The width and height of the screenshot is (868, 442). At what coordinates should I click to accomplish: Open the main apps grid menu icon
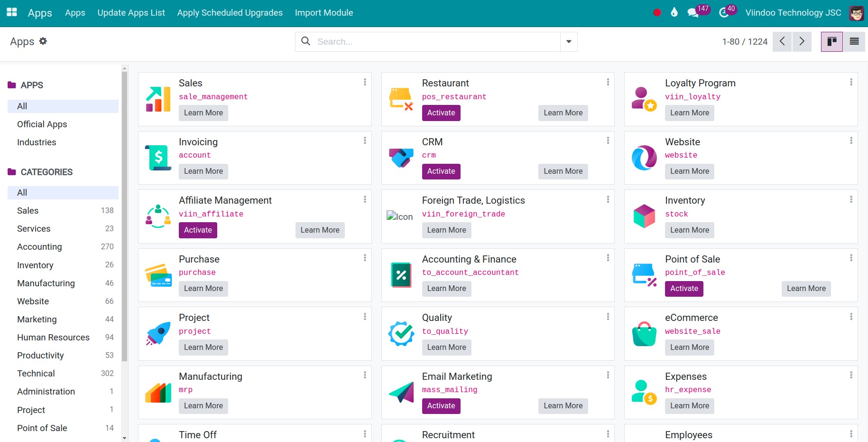click(12, 12)
